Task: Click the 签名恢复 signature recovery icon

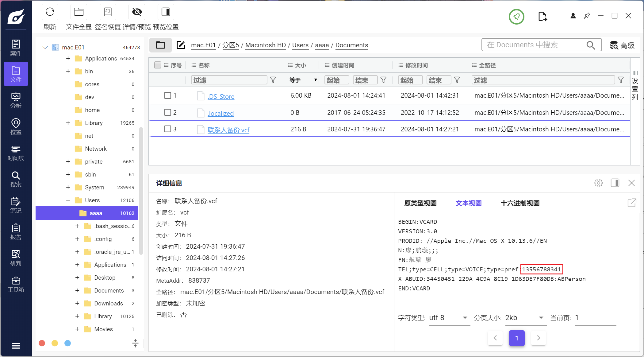Action: (x=108, y=12)
